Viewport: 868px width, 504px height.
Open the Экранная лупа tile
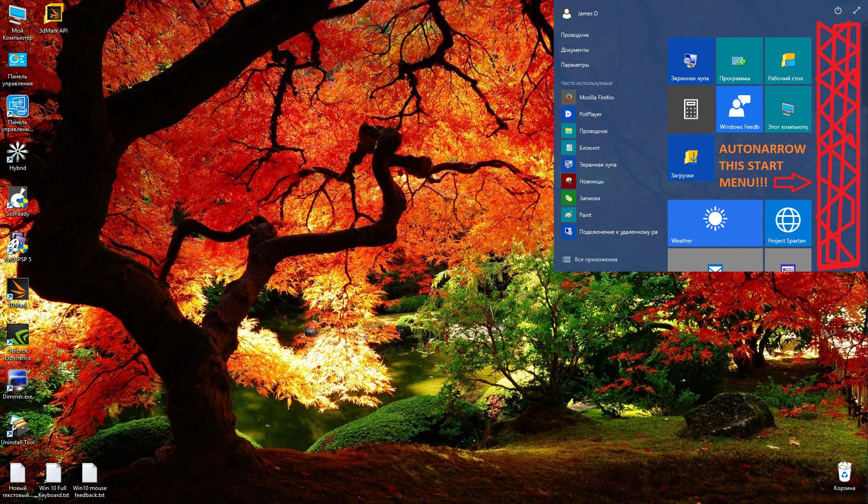tap(691, 61)
